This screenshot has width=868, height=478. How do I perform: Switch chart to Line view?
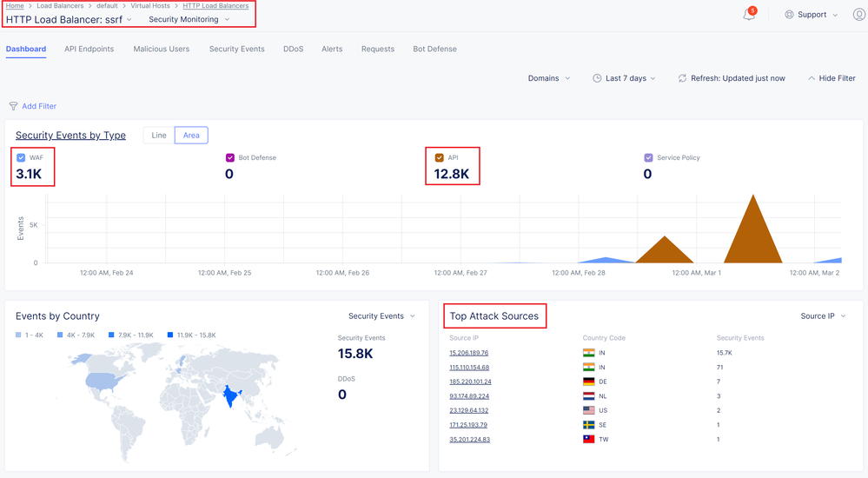pyautogui.click(x=159, y=136)
